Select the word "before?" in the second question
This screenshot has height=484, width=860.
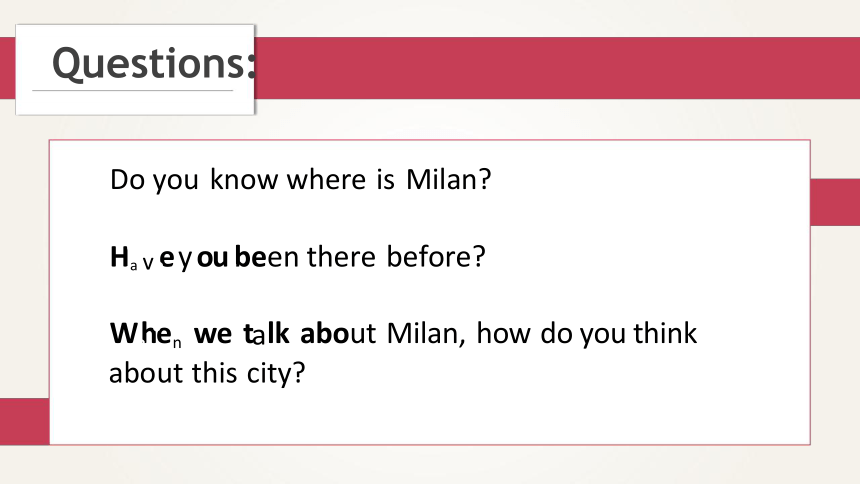(x=436, y=256)
